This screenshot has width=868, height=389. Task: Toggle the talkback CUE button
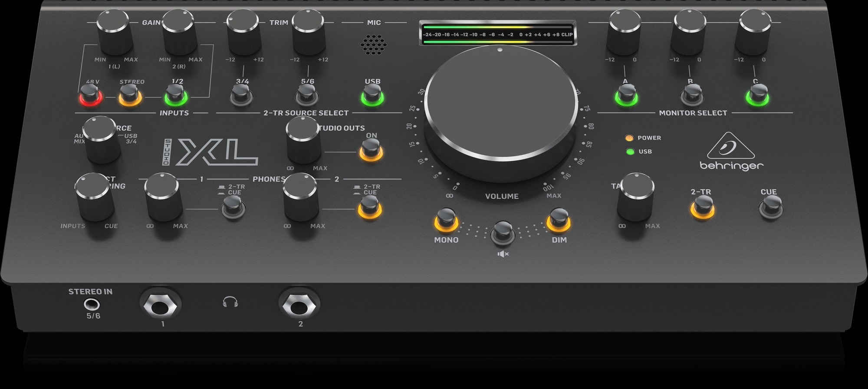771,208
